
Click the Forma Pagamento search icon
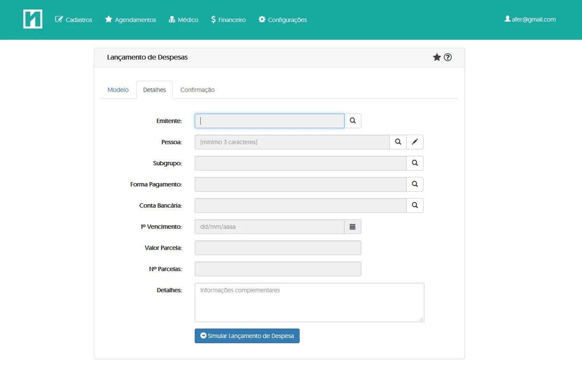(x=414, y=184)
